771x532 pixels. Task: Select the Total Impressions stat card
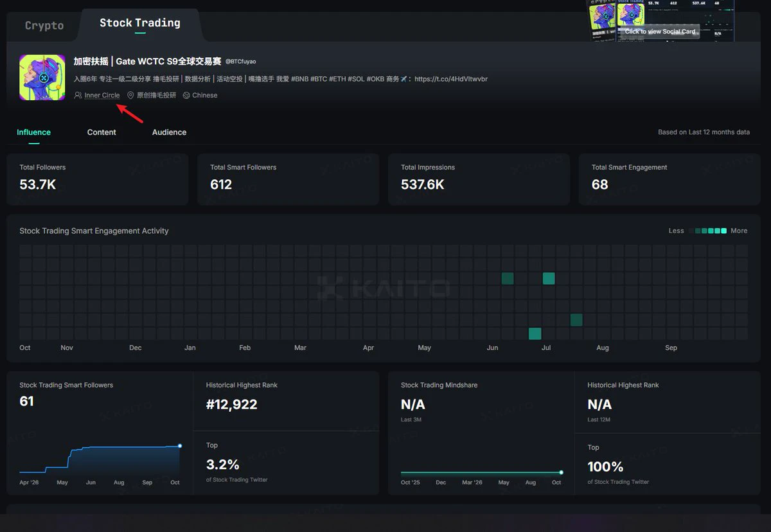479,179
